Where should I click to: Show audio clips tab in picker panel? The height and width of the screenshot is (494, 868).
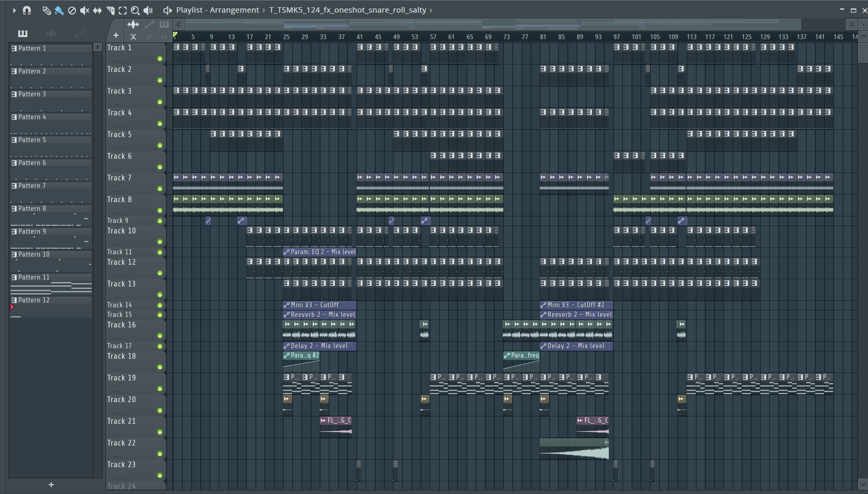pyautogui.click(x=51, y=33)
